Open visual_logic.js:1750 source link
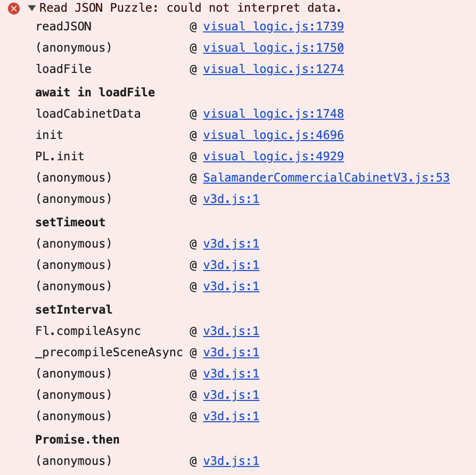Screen dimensions: 476x475 pyautogui.click(x=273, y=48)
